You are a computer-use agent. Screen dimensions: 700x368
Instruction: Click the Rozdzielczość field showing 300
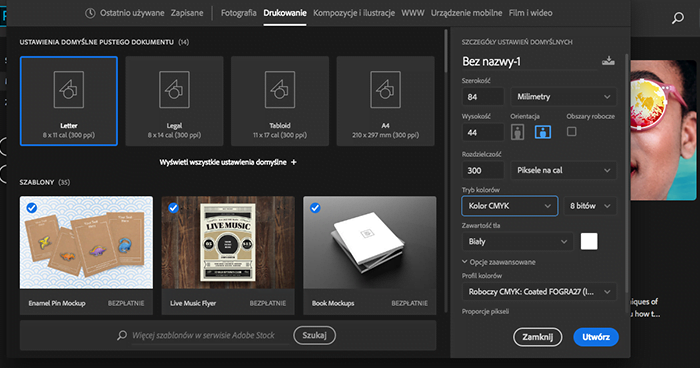point(483,170)
